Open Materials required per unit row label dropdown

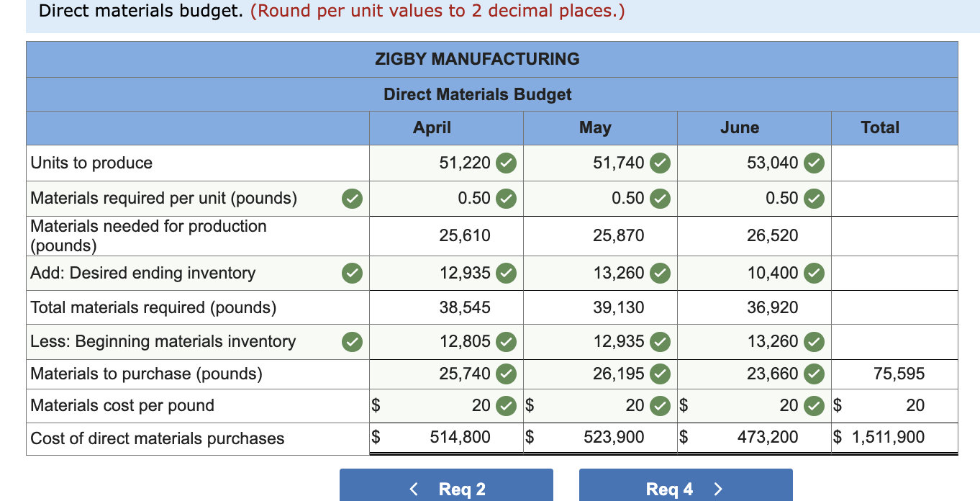198,198
